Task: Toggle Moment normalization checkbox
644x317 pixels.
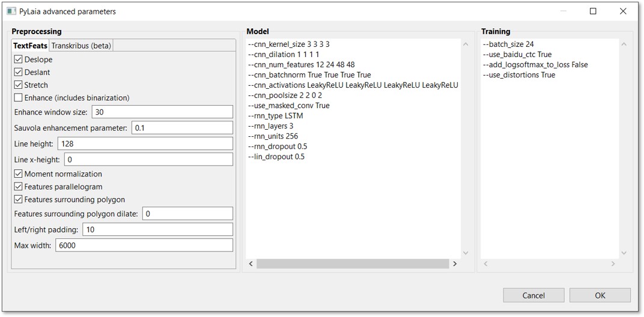Action: point(19,174)
